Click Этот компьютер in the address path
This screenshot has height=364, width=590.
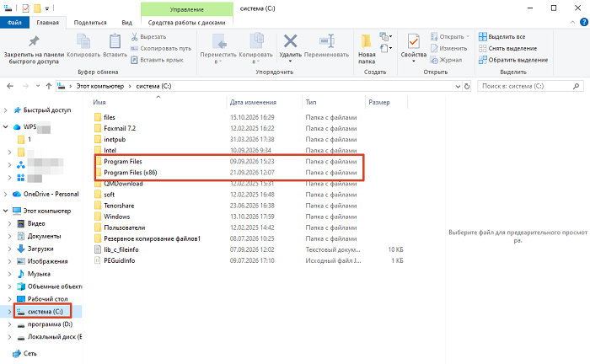pos(100,86)
